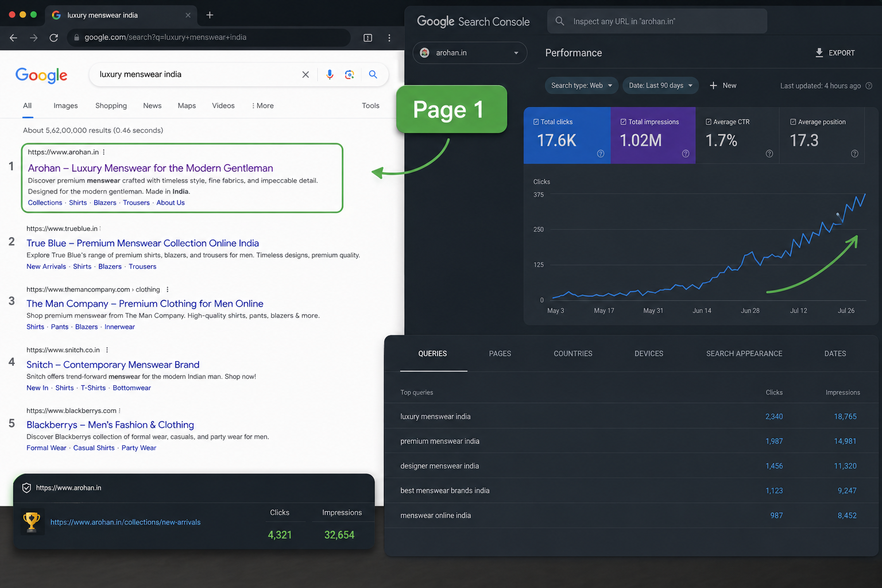Clear the Google search box

tap(305, 75)
